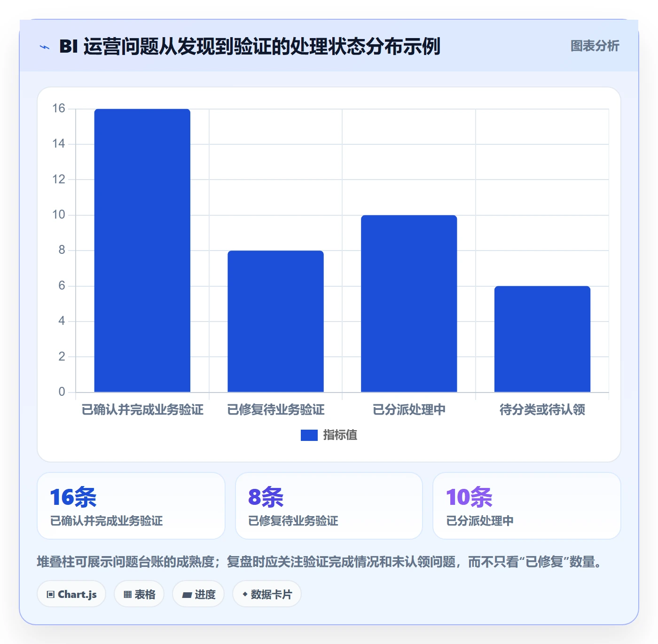The image size is (658, 644).
Task: Click the Chart.js tag
Action: coord(71,594)
